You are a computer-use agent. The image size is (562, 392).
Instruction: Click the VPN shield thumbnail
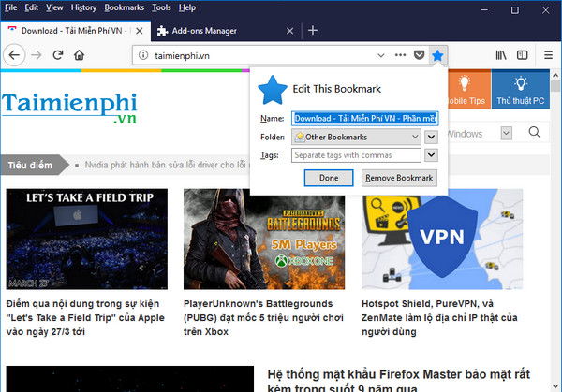pos(442,240)
